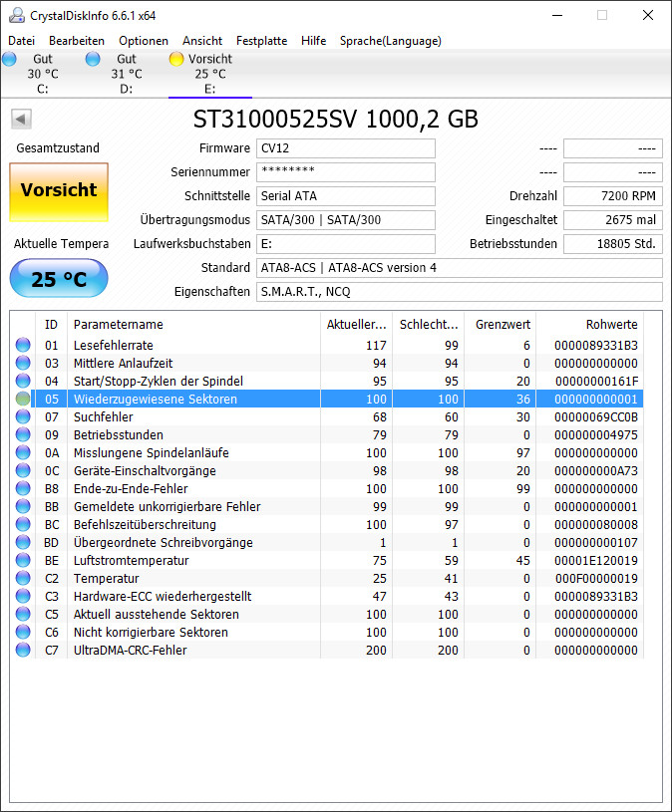Image resolution: width=672 pixels, height=812 pixels.
Task: Click the status orb of Mittlere Anlaufzeit row
Action: click(x=23, y=363)
